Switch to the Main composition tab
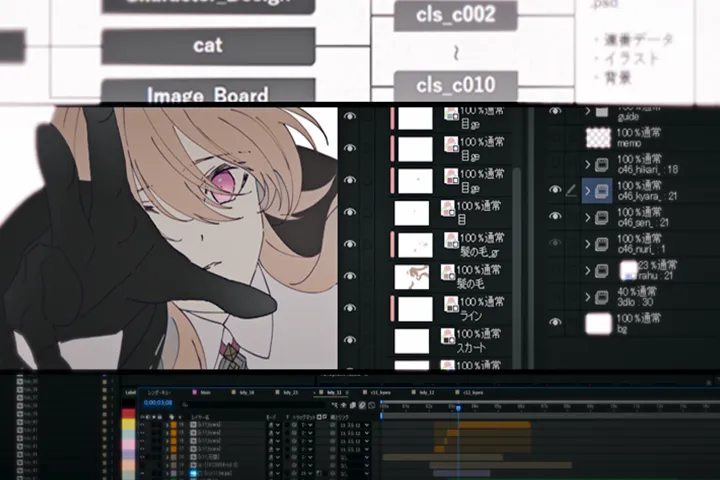Image resolution: width=720 pixels, height=480 pixels. pyautogui.click(x=202, y=393)
